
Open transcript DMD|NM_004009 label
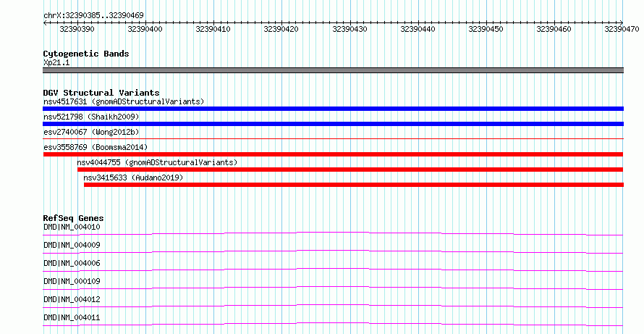coord(72,245)
